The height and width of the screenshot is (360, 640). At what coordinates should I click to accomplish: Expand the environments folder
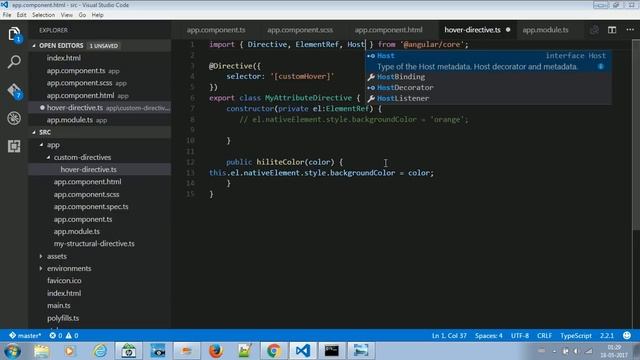click(x=41, y=269)
